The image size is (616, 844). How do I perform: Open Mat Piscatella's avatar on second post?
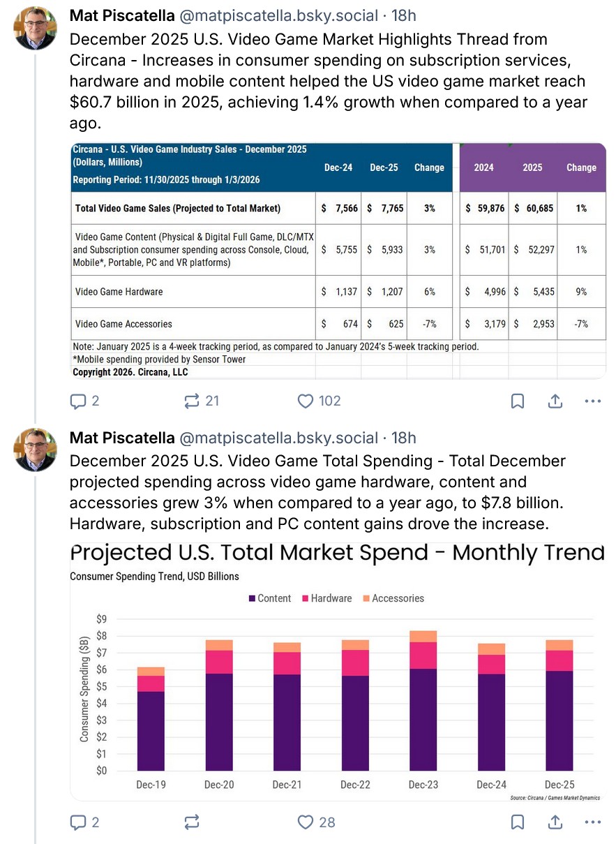(36, 450)
